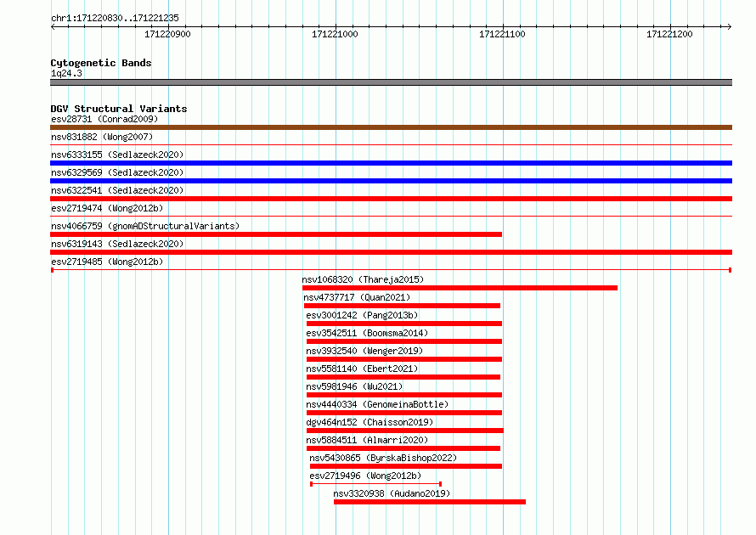The image size is (756, 535).
Task: Click the Cytogenetic Bands track title
Action: tap(101, 63)
